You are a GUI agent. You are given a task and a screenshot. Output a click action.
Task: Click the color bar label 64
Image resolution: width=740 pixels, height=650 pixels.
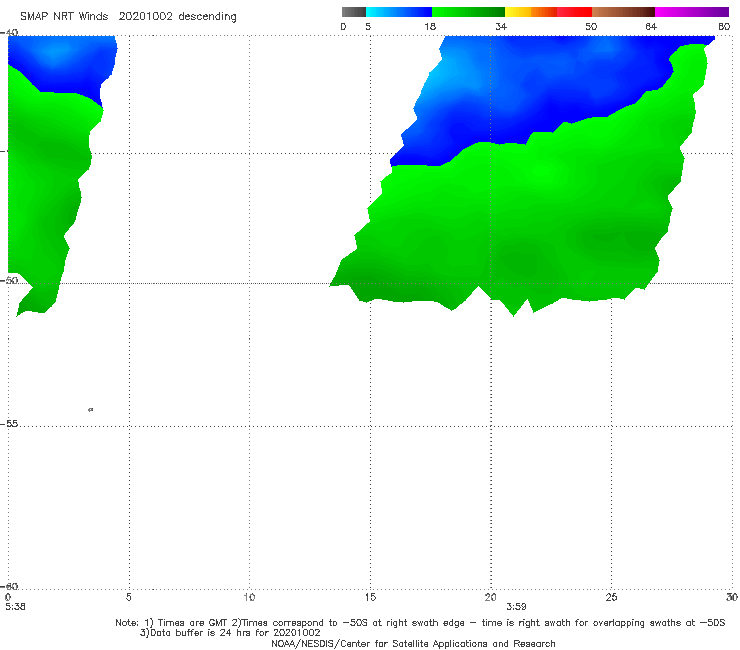point(651,26)
